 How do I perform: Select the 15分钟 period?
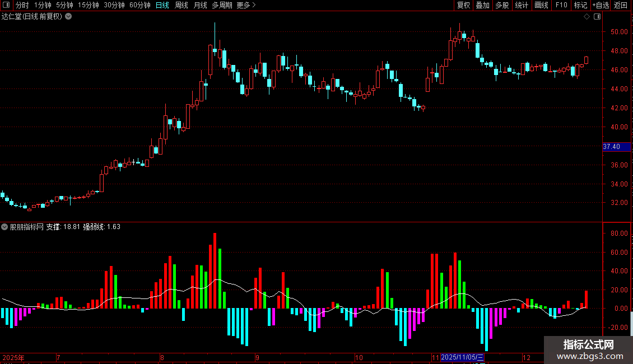pos(89,5)
